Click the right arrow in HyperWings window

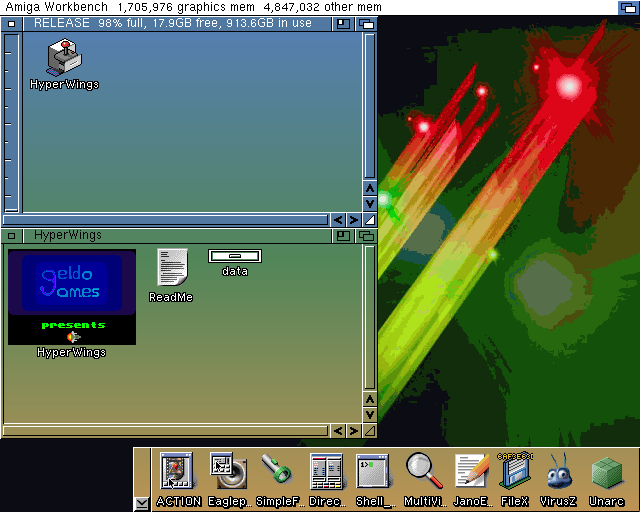(353, 431)
